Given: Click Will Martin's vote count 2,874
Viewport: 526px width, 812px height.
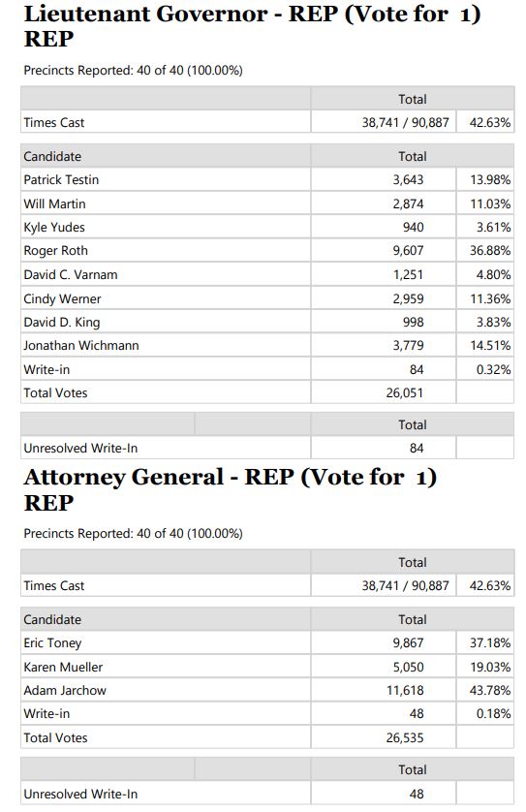Looking at the screenshot, I should point(408,204).
